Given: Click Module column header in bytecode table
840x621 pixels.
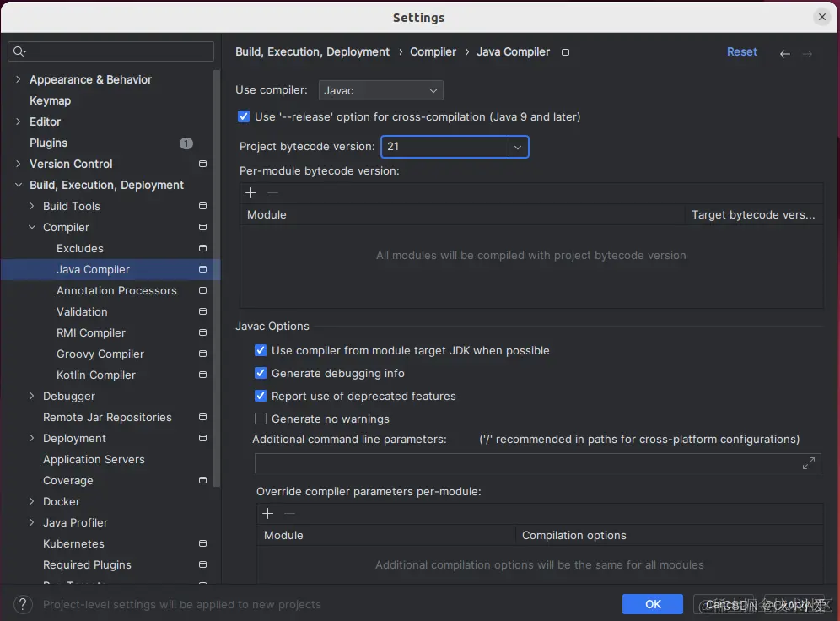Looking at the screenshot, I should pos(267,215).
